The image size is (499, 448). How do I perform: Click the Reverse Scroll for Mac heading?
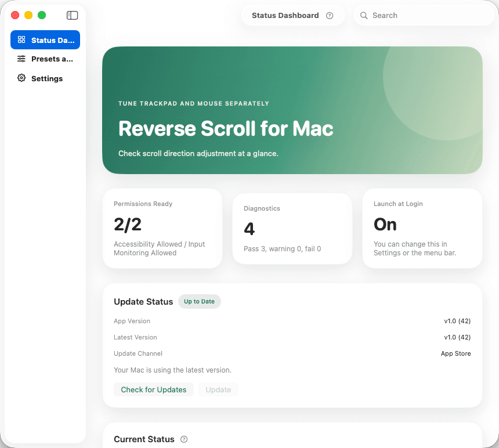click(x=226, y=129)
